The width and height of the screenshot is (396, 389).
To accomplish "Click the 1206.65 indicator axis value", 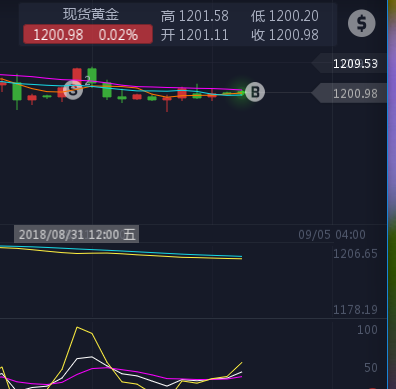I will [x=355, y=254].
